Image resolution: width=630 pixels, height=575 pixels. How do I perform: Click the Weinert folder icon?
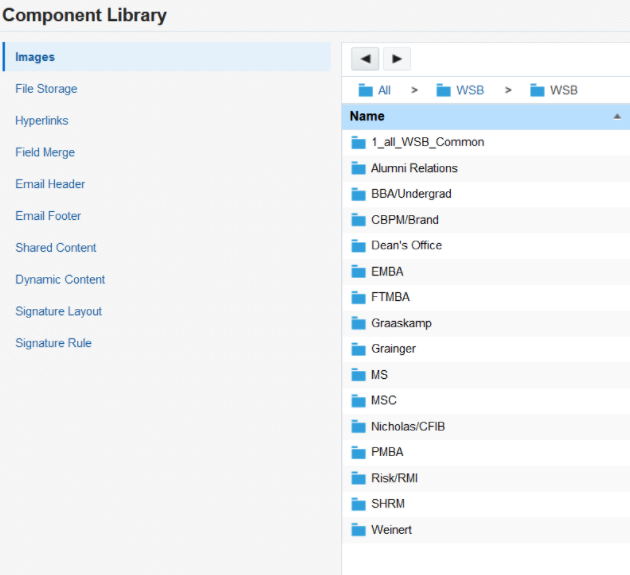click(359, 529)
